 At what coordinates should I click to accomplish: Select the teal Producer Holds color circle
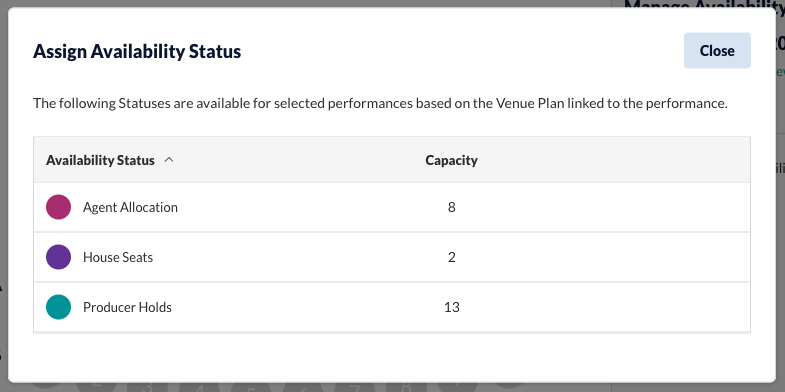[59, 307]
